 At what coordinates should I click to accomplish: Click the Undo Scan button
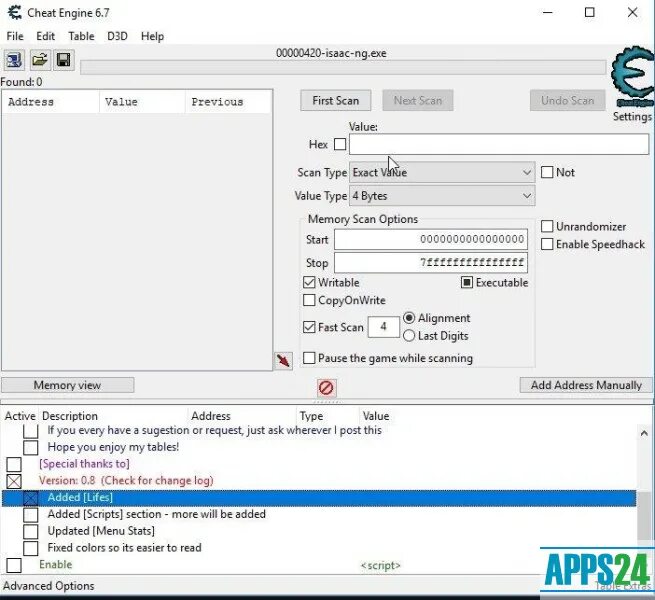(x=567, y=101)
